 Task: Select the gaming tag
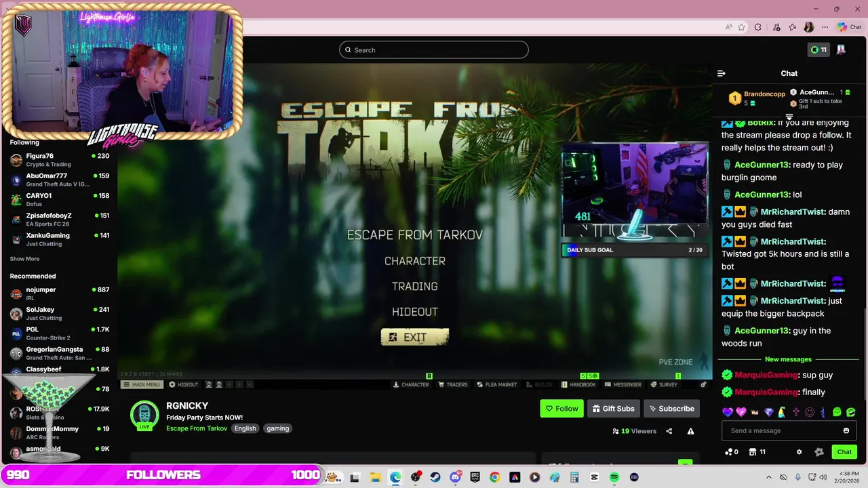278,428
